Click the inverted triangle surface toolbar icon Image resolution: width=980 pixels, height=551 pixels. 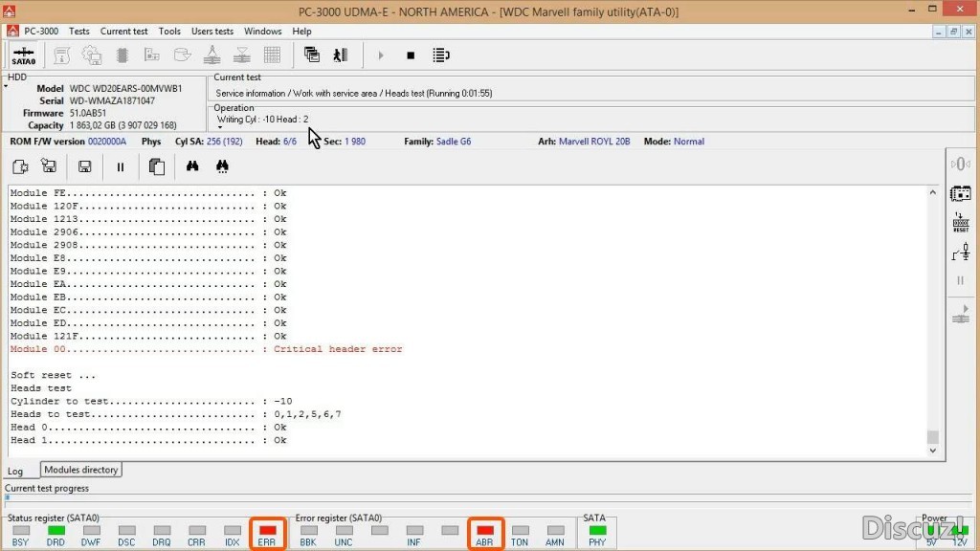242,55
